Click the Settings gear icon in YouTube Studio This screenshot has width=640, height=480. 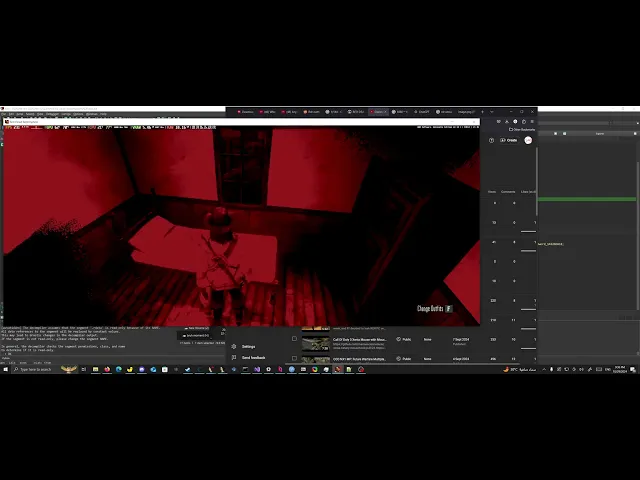tap(233, 347)
